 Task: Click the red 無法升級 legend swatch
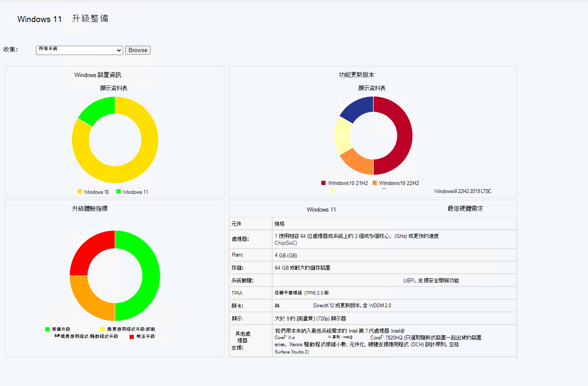tap(132, 336)
